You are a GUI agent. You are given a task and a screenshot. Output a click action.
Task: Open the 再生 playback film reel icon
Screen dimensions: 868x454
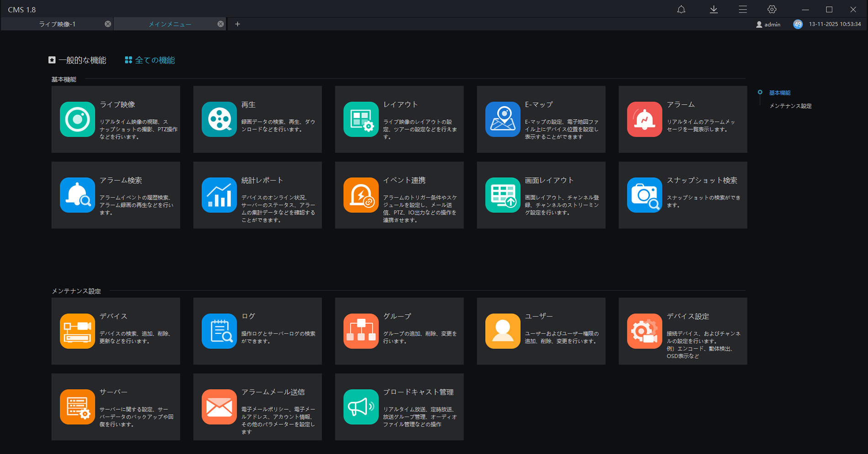[219, 119]
